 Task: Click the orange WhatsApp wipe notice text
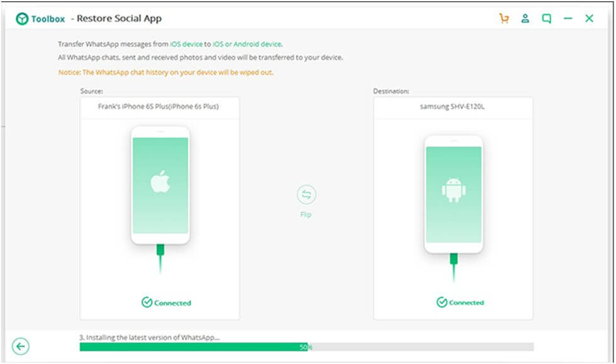click(x=166, y=72)
